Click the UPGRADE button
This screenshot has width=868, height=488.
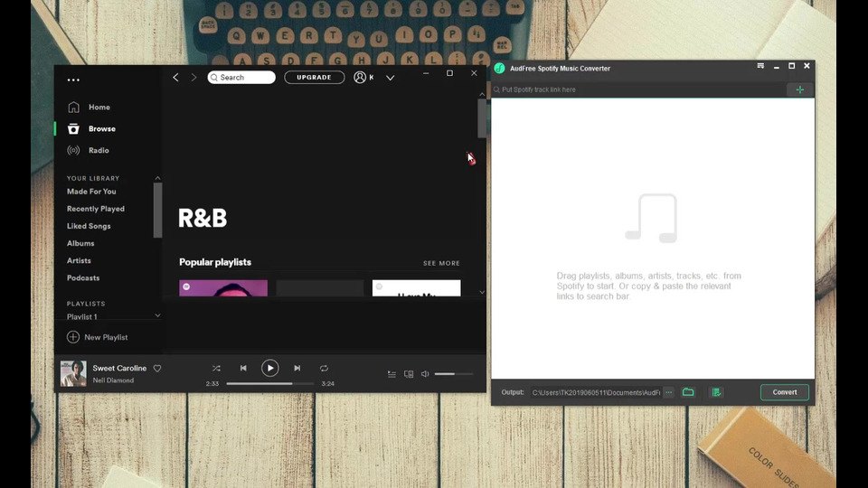coord(314,78)
